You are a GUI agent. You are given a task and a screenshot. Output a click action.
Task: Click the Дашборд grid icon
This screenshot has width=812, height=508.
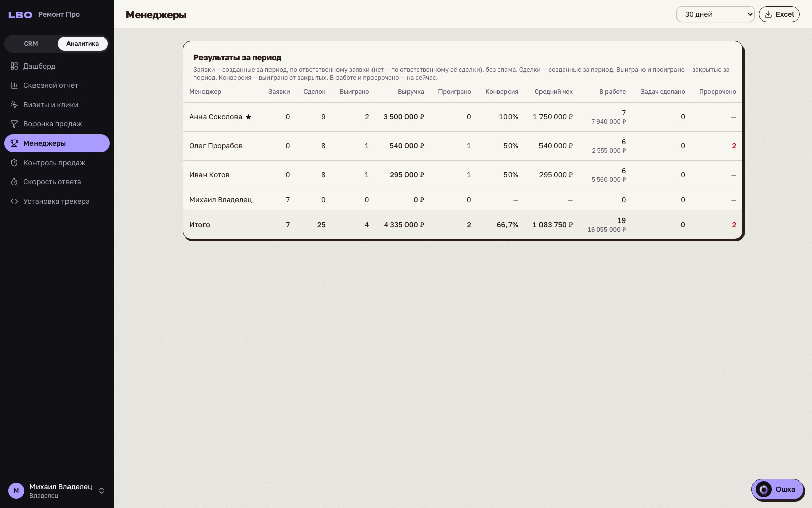14,66
